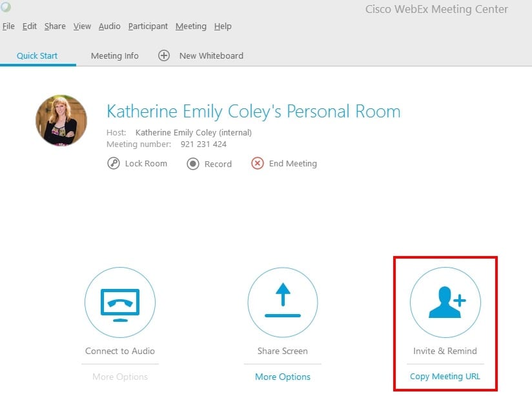Click the plus icon beside New Whiteboard
The width and height of the screenshot is (532, 405).
pyautogui.click(x=163, y=55)
